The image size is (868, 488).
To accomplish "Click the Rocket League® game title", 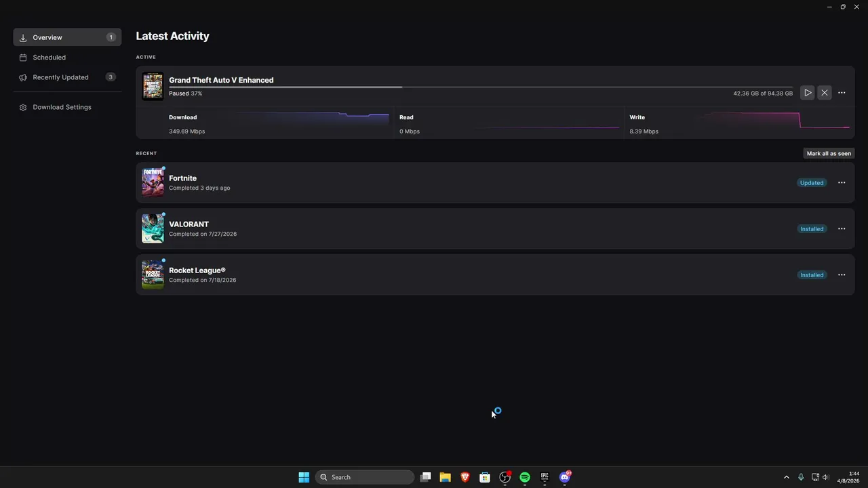I will [x=197, y=270].
